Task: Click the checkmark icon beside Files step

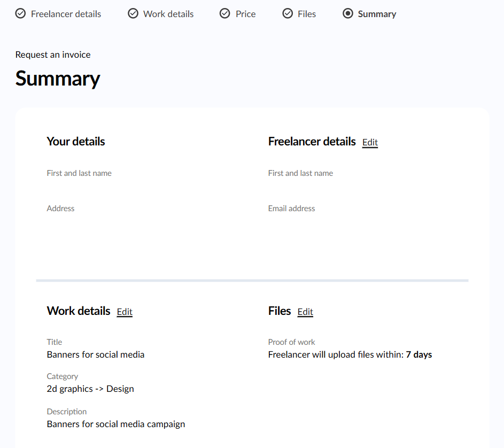Action: [288, 14]
